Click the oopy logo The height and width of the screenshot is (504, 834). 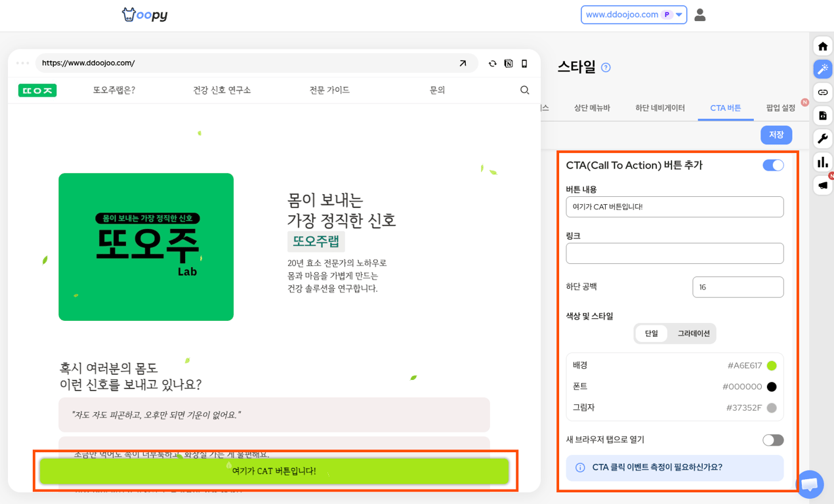click(x=144, y=14)
